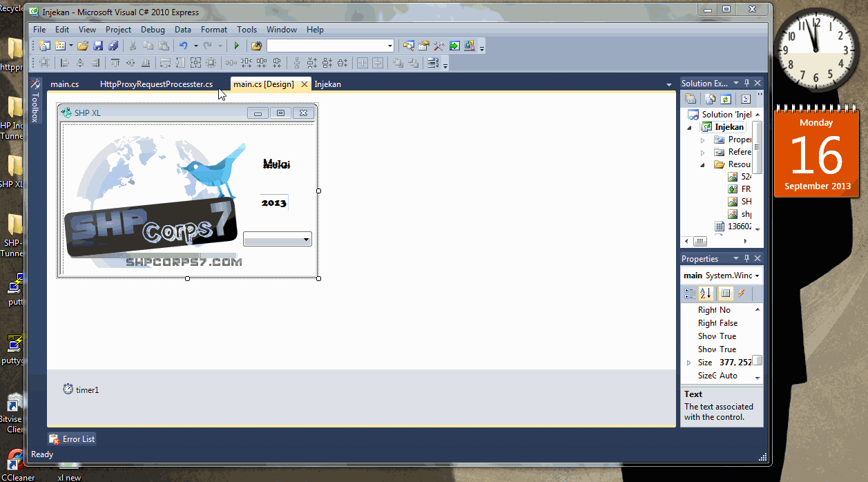Toggle Categorized view in Properties panel
The image size is (868, 482).
click(691, 293)
